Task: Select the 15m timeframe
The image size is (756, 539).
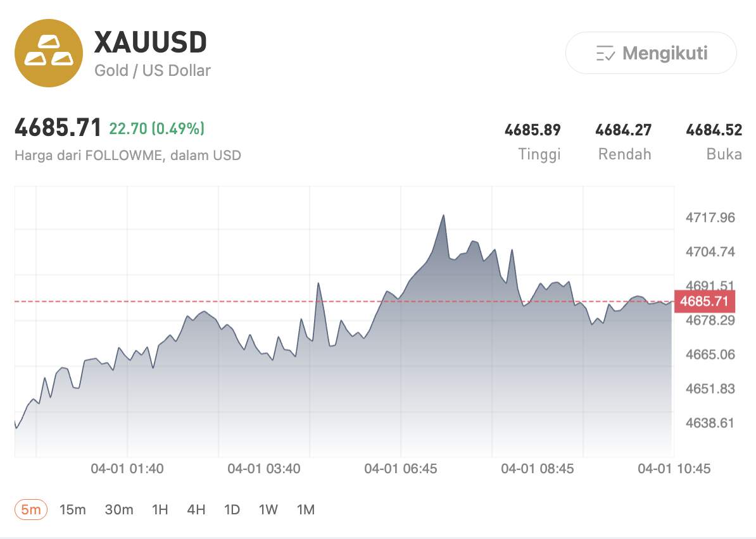Action: pyautogui.click(x=73, y=509)
